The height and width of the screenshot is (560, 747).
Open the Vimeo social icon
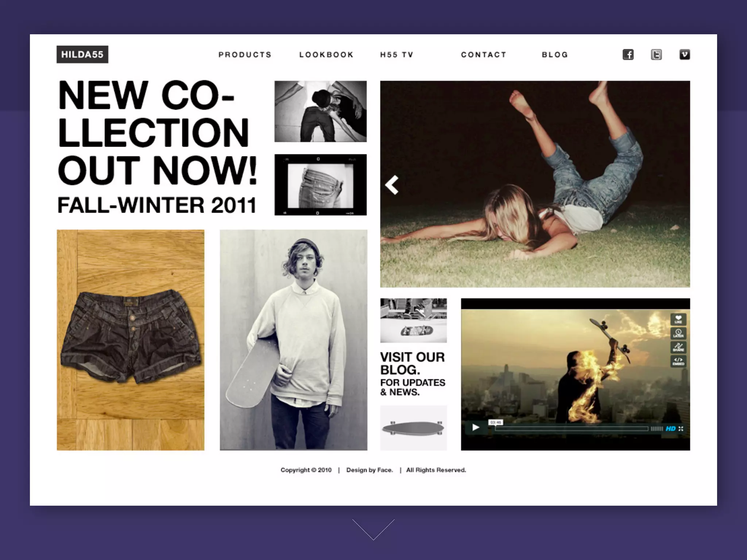(x=685, y=55)
